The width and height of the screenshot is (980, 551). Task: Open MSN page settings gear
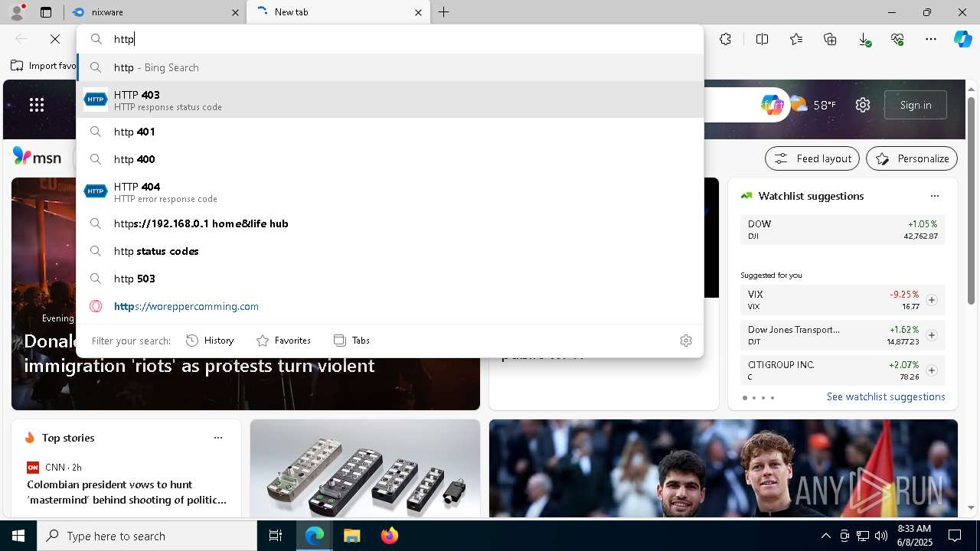pyautogui.click(x=863, y=105)
